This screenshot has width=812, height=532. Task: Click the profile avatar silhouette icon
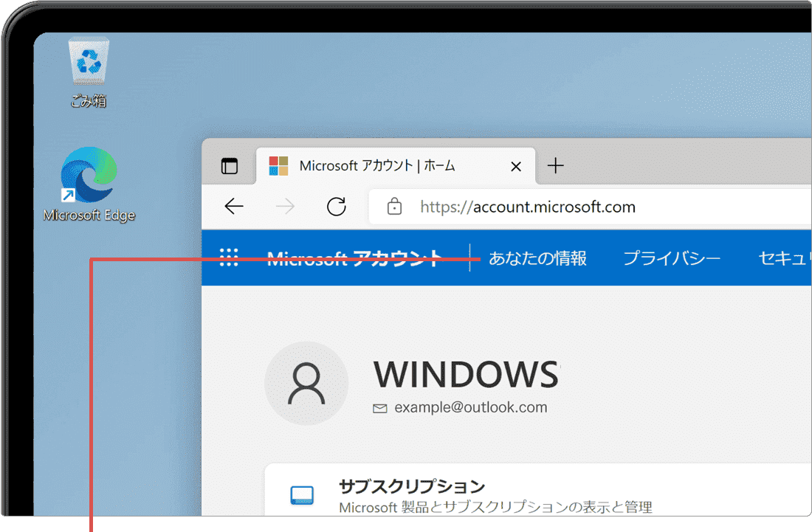click(306, 384)
